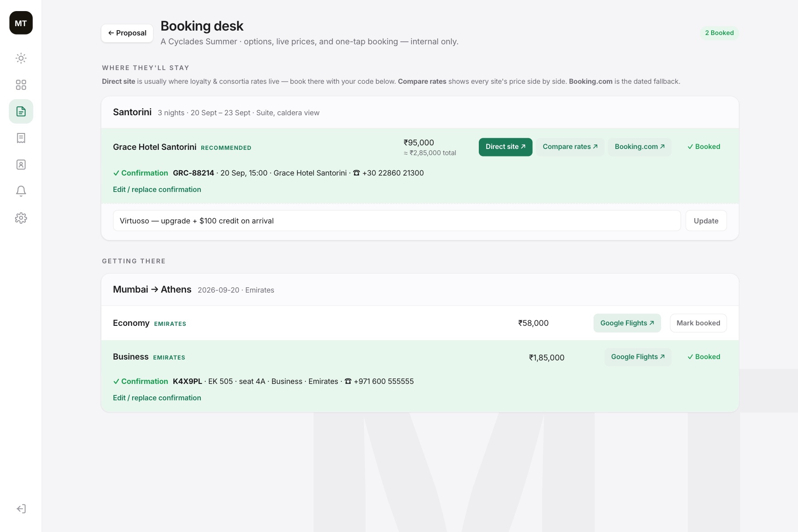This screenshot has width=798, height=532.
Task: Click the Virtuoso upgrade note input field
Action: pyautogui.click(x=397, y=221)
